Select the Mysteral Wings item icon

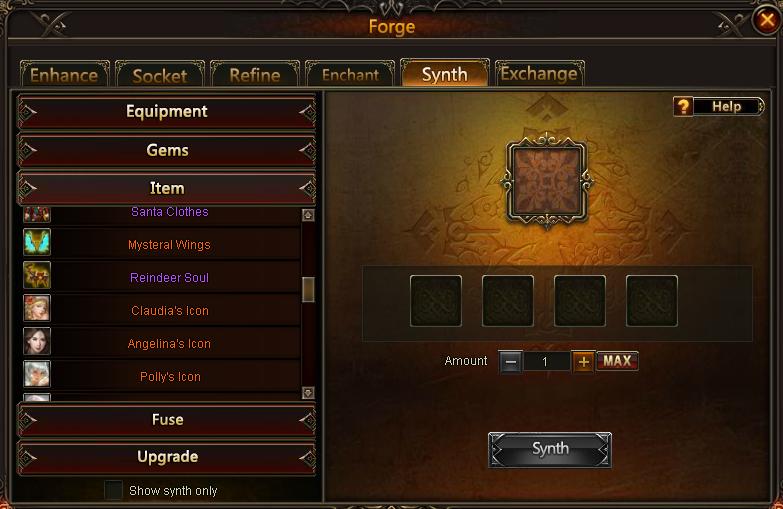click(37, 242)
